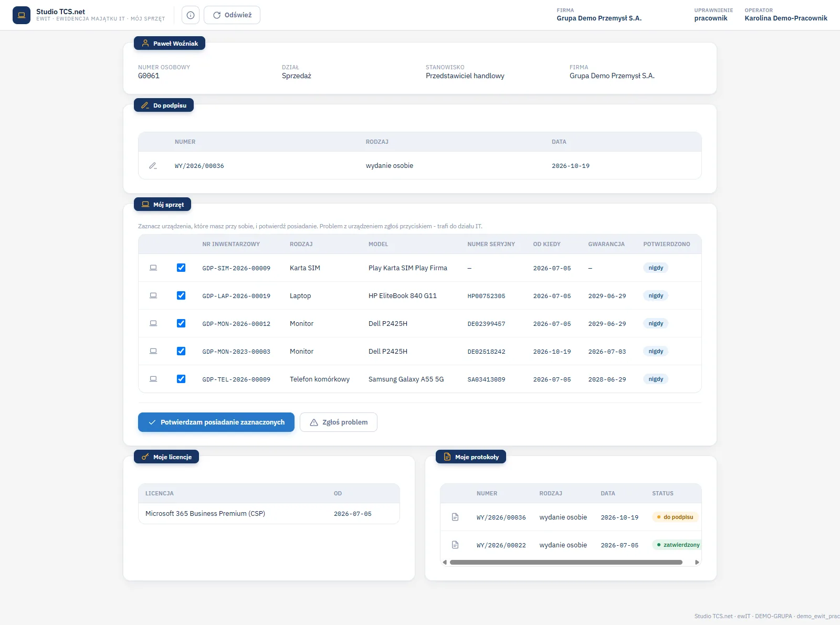Click the Studio TCS.net laptop logo icon
The image size is (840, 625).
(22, 15)
